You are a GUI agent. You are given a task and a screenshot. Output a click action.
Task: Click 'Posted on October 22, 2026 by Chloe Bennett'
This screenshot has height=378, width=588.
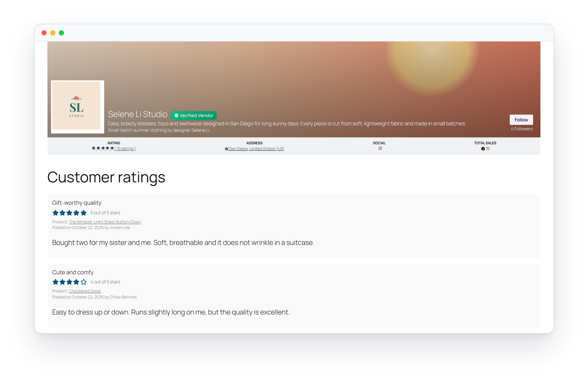[x=94, y=297]
